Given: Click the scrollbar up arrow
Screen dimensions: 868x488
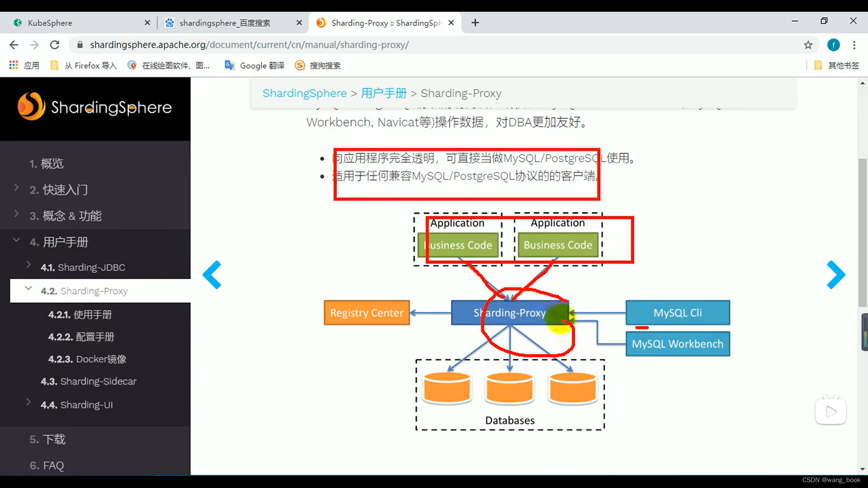Looking at the screenshot, I should 863,83.
